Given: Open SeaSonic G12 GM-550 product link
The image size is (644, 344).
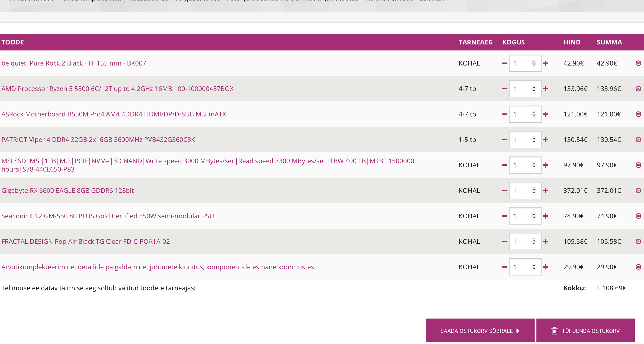Looking at the screenshot, I should point(108,216).
